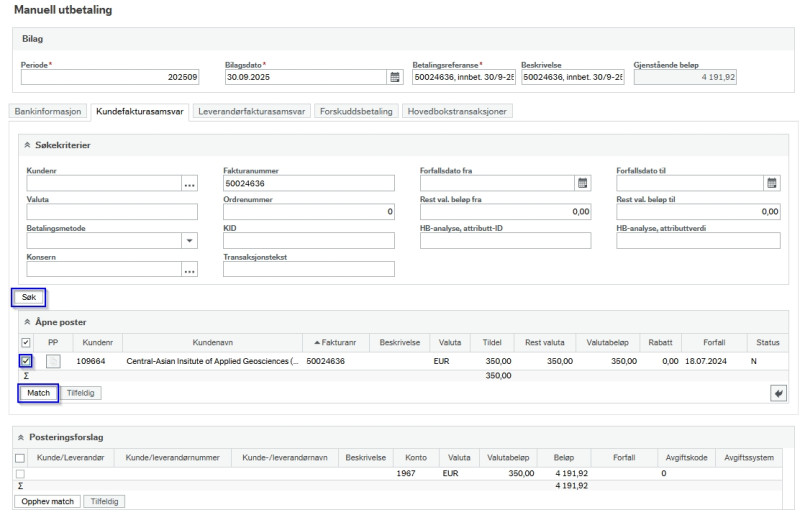Click Tilfeldig button under Posteringsforslag
The width and height of the screenshot is (800, 515).
(x=104, y=501)
